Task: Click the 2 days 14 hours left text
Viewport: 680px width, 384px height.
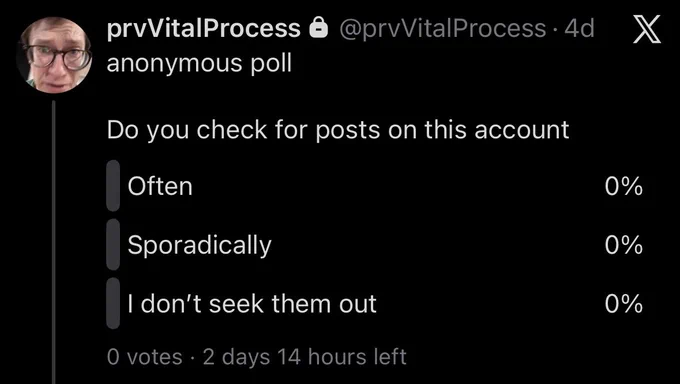Action: [304, 357]
